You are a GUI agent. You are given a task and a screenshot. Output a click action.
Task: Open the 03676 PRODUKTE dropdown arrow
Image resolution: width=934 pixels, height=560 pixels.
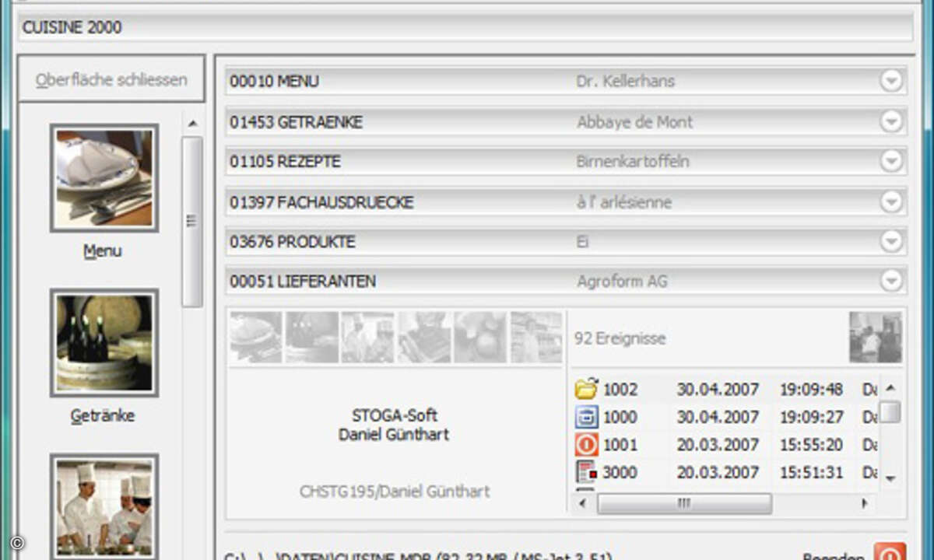coord(891,242)
